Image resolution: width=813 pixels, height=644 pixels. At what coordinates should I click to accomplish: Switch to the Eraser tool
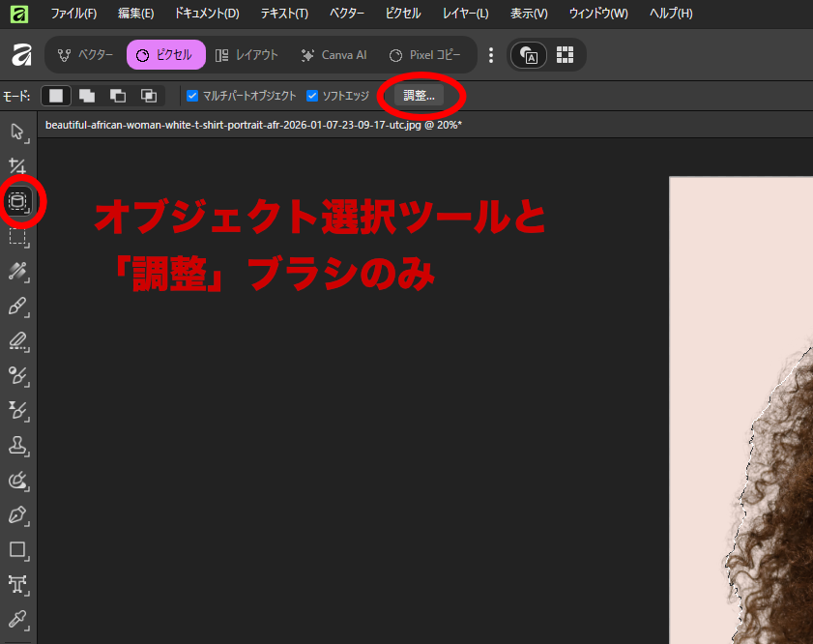17,341
